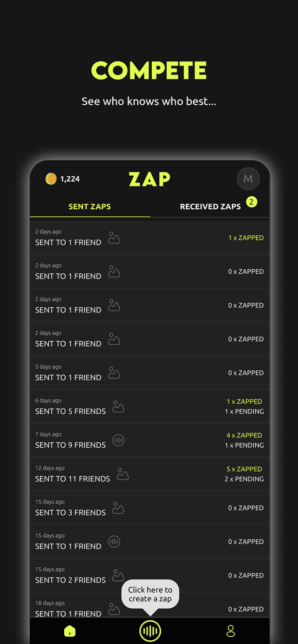Select the '5 x ZAPPED' result on 'SENT TO 11 FRIENDS'
Image resolution: width=298 pixels, height=644 pixels.
pos(244,469)
